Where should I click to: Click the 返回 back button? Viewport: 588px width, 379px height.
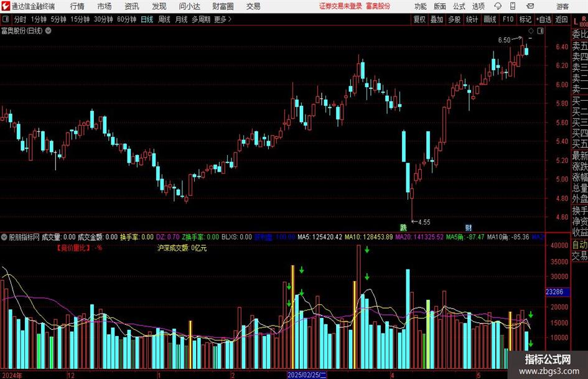coord(562,19)
